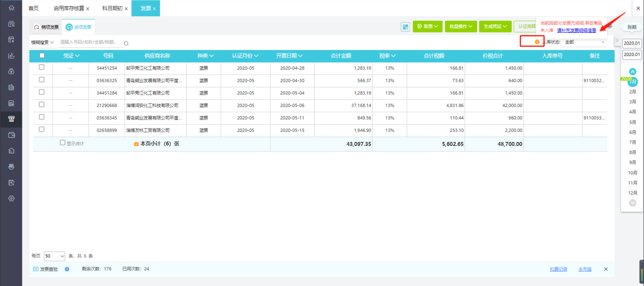Image resolution: width=644 pixels, height=286 pixels.
Task: Close the 发票查验 bottom bar
Action: (606, 269)
